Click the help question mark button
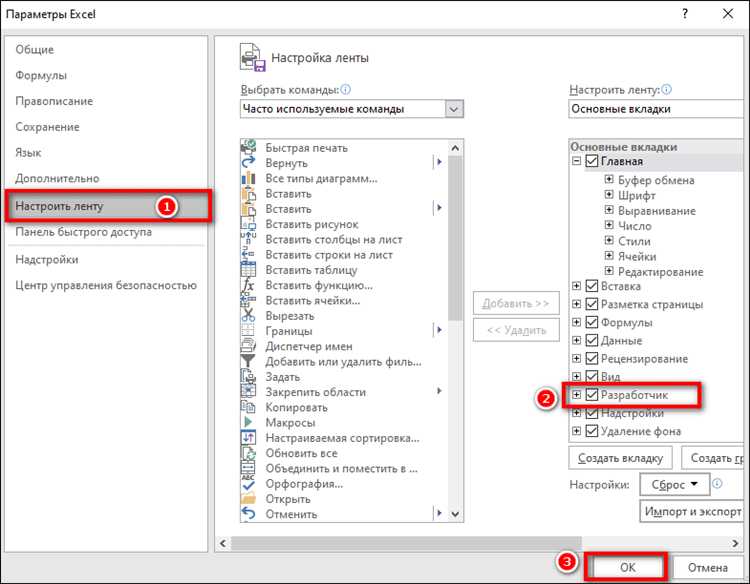 [685, 14]
